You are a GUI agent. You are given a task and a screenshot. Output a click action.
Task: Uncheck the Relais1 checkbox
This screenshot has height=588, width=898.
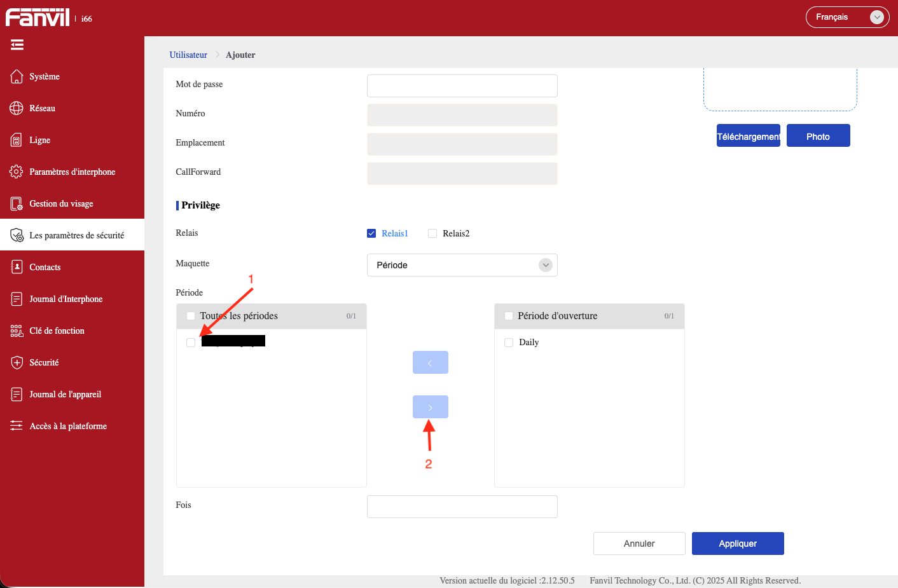pyautogui.click(x=371, y=233)
